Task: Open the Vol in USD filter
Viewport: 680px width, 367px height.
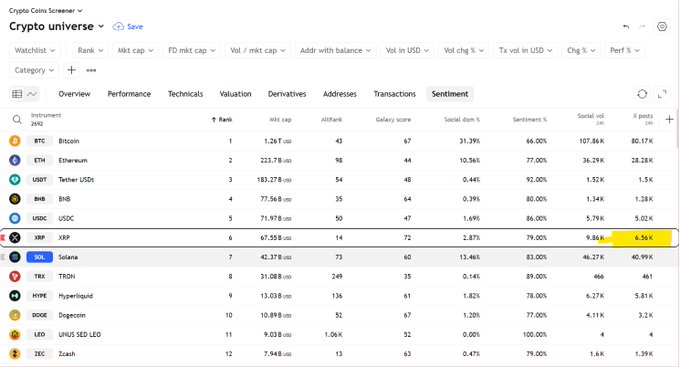Action: pyautogui.click(x=407, y=50)
